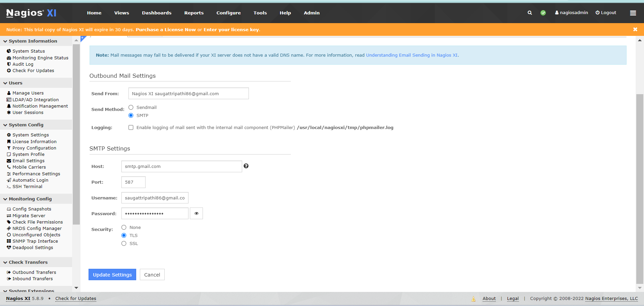Open Check for Updates footer link
644x306 pixels.
[x=76, y=298]
